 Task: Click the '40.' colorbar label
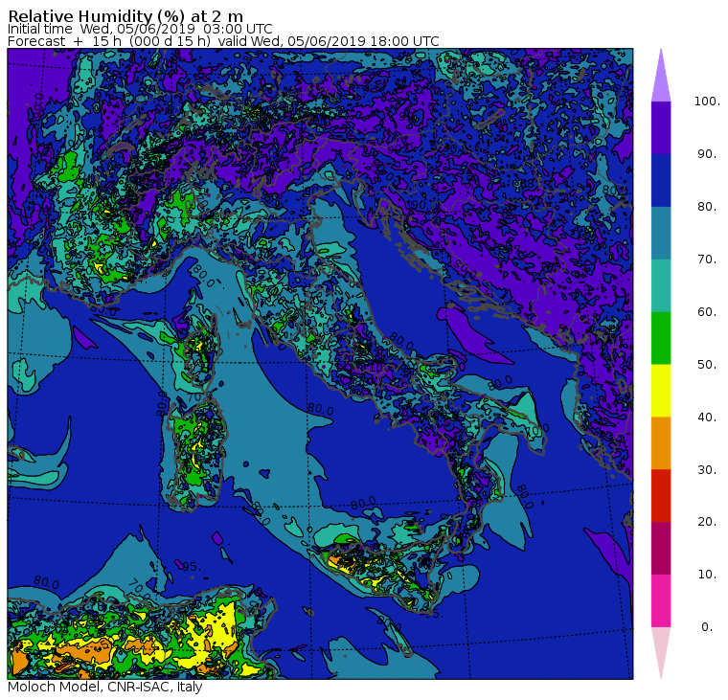tap(707, 418)
